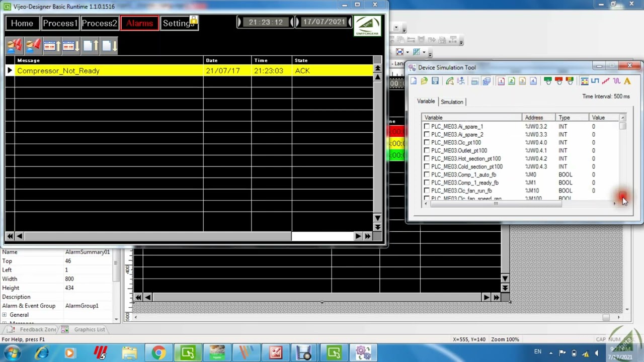Click the Width value 800 in properties
The height and width of the screenshot is (362, 644).
(x=69, y=279)
